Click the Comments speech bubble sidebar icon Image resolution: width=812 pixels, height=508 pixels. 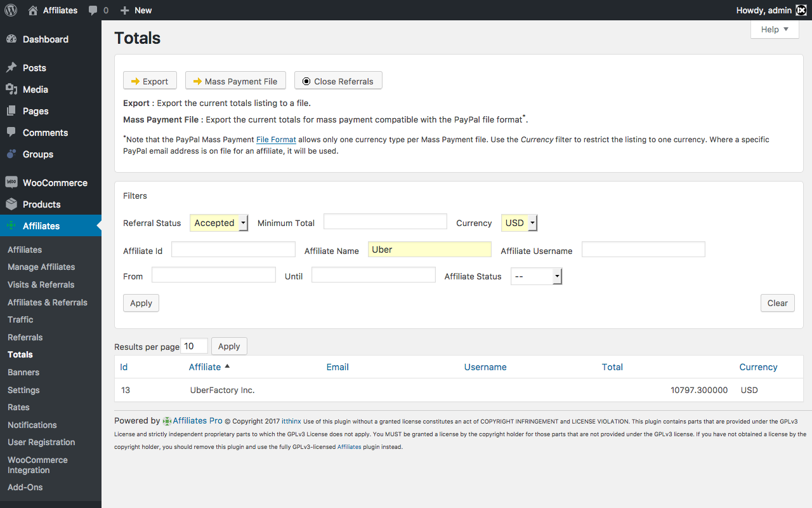(x=11, y=133)
